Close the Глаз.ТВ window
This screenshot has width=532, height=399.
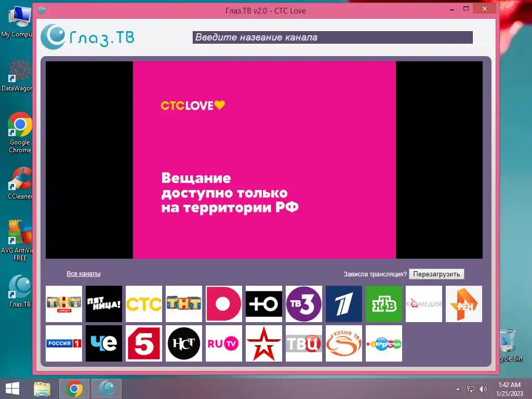[485, 9]
